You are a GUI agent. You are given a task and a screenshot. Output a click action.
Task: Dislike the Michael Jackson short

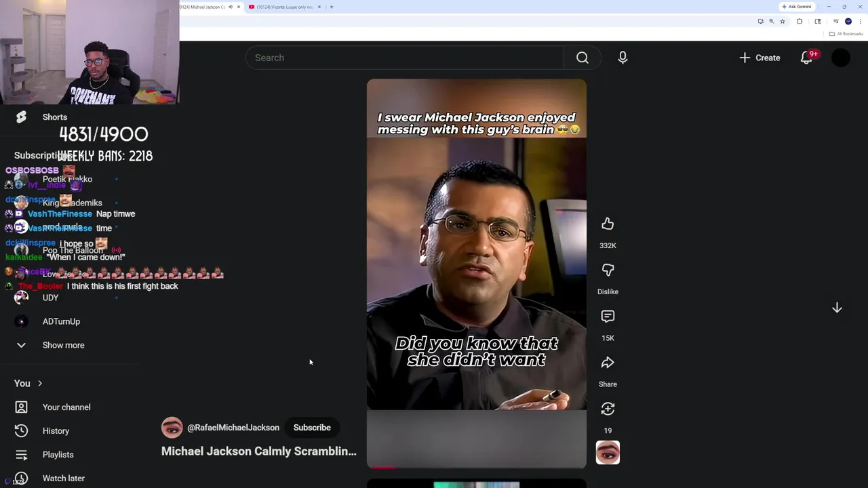608,270
